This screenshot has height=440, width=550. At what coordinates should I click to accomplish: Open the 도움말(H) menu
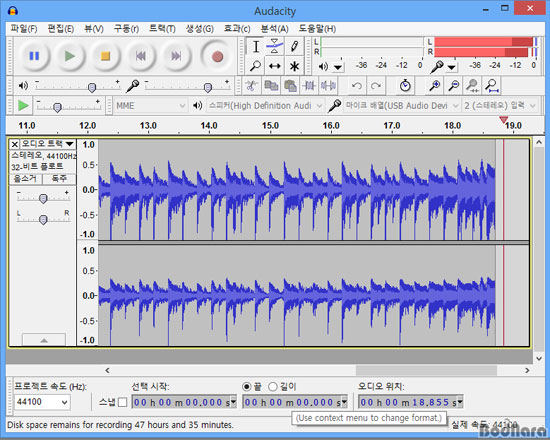coord(317,28)
